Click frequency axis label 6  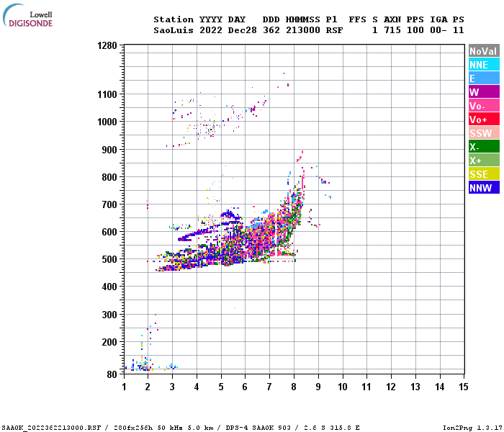[245, 387]
